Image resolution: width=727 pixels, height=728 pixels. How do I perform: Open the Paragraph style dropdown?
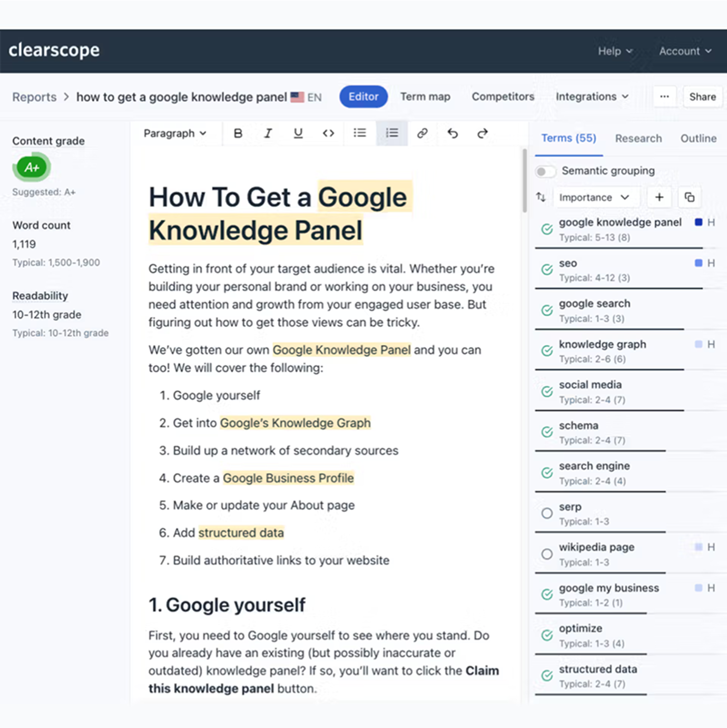(x=175, y=133)
